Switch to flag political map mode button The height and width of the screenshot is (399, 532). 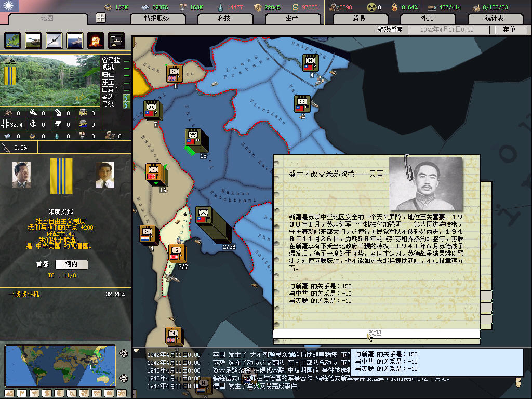22,393
